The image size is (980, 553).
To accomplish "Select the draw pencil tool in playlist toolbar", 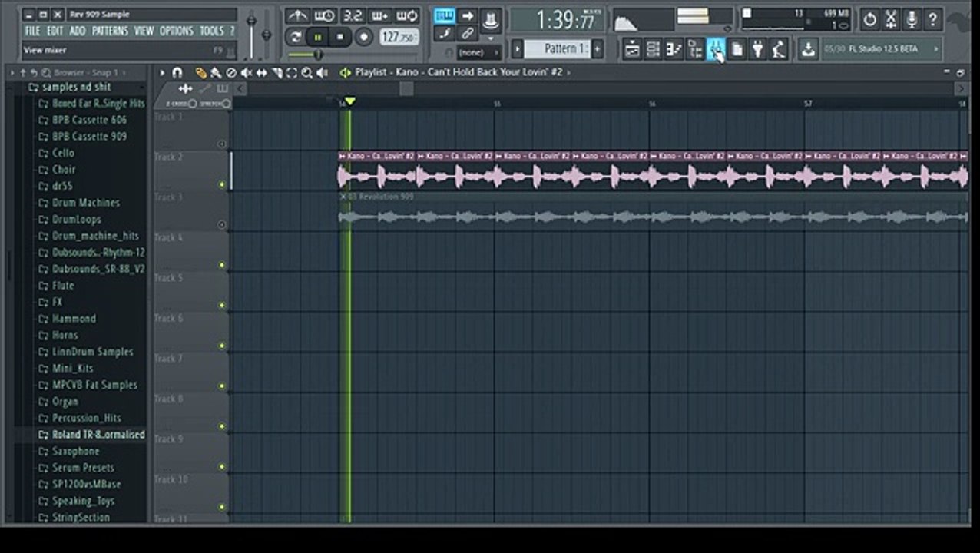I will click(200, 73).
